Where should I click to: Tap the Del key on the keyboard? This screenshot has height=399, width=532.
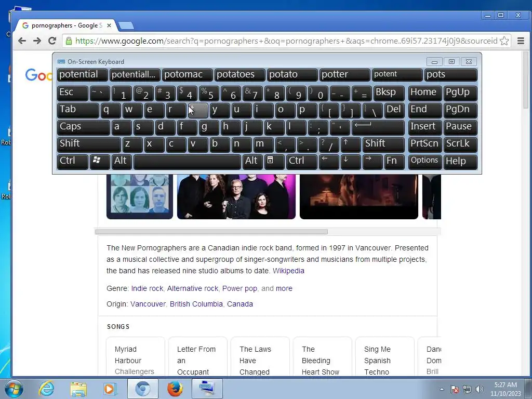pos(395,110)
